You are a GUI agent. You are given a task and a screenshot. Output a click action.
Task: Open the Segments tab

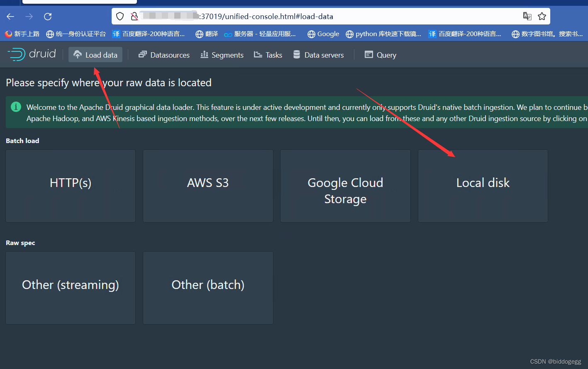222,55
